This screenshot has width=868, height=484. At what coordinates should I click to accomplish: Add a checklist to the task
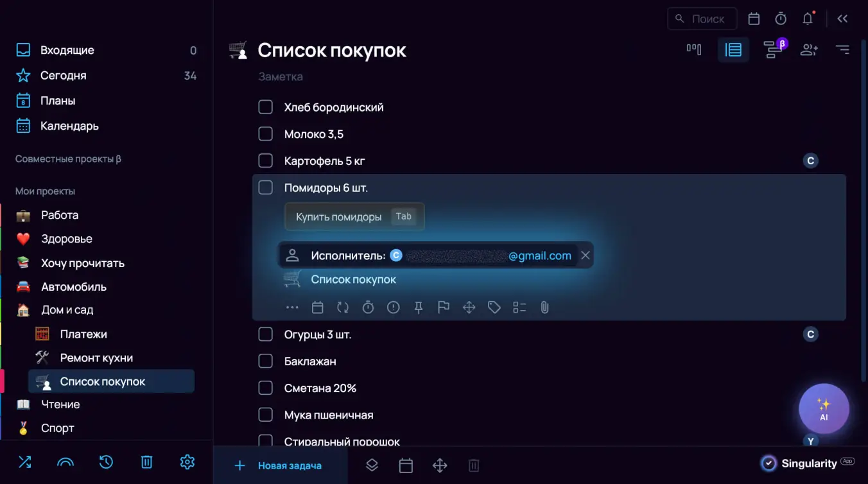pos(519,307)
